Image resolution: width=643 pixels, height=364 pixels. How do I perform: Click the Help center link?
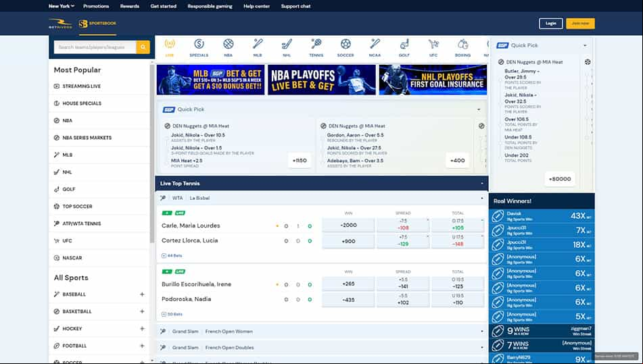tap(257, 6)
